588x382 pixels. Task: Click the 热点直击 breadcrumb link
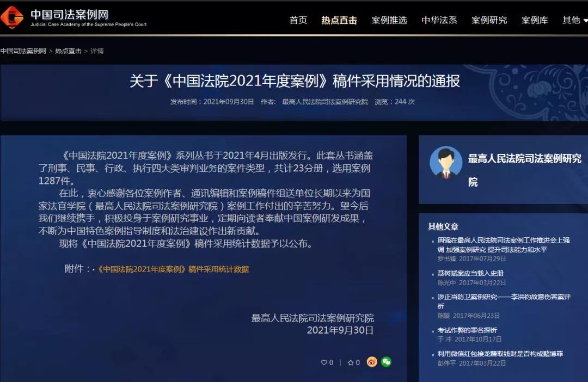point(68,51)
